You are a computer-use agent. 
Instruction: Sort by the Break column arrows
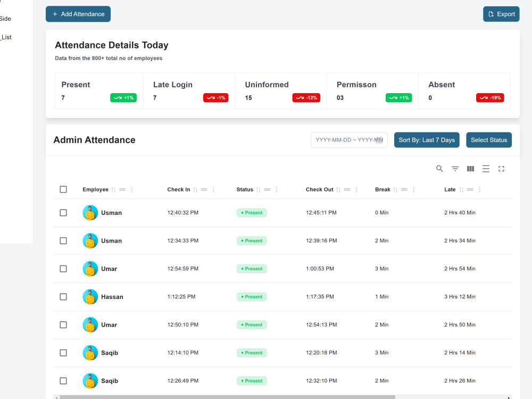click(395, 190)
